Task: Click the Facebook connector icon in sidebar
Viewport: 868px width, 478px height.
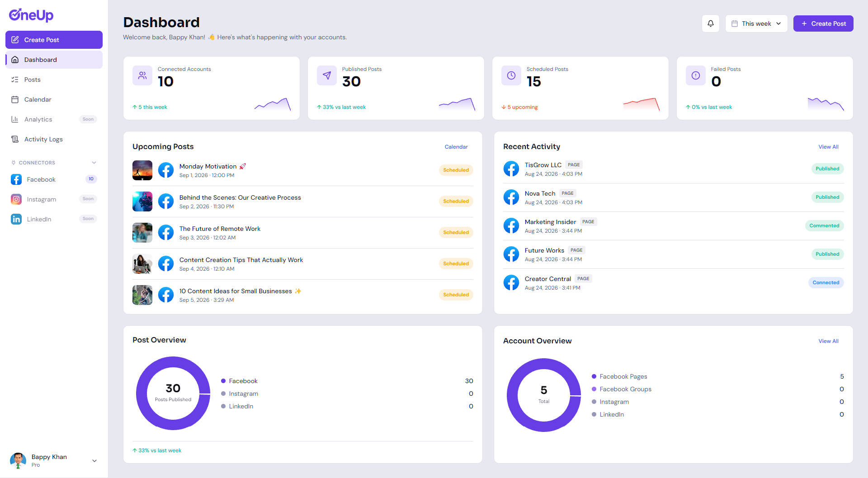Action: click(x=16, y=179)
